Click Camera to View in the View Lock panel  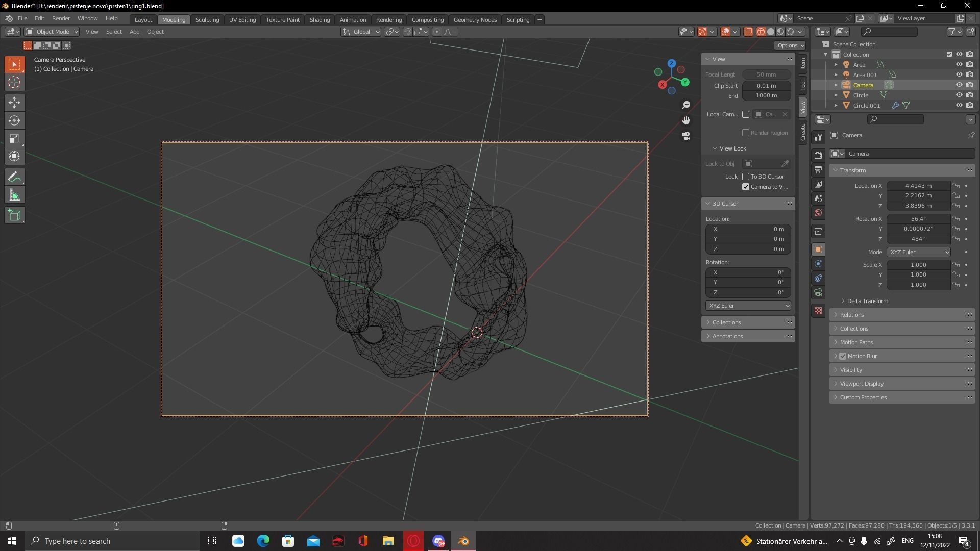746,187
